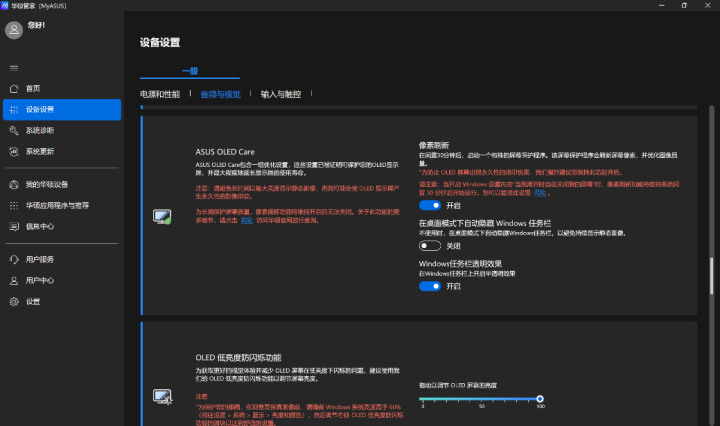720x426 pixels.
Task: Click the ASUS OLED Care title
Action: [225, 152]
